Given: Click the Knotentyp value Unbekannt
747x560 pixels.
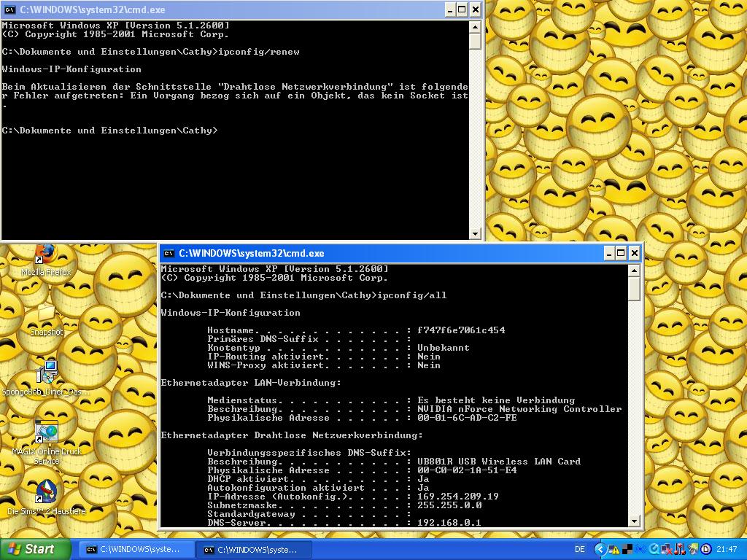Looking at the screenshot, I should 444,348.
